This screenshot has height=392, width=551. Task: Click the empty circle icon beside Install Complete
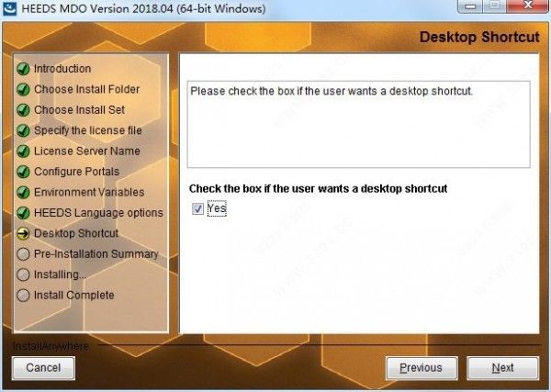coord(23,296)
